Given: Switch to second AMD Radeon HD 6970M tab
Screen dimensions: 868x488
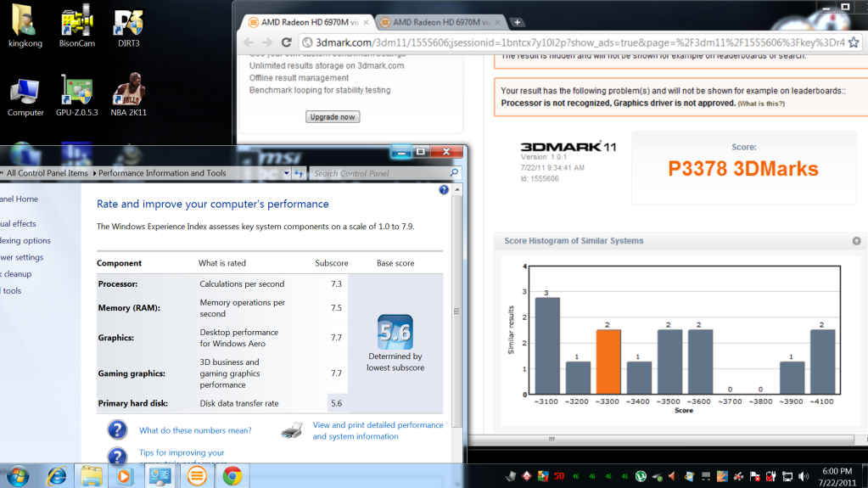Looking at the screenshot, I should (x=440, y=22).
